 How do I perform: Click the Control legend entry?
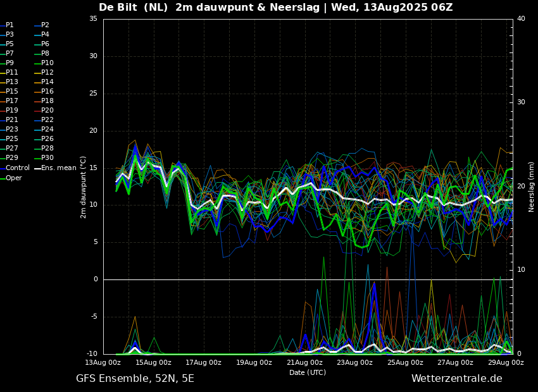click(x=18, y=168)
